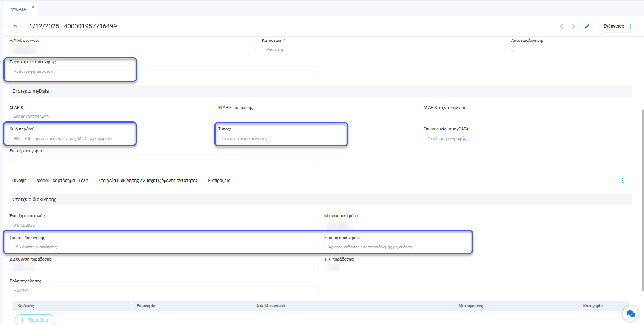Screen dimensions: 644x325
Task: Switch to the Σύνοψη tab
Action: click(x=19, y=181)
